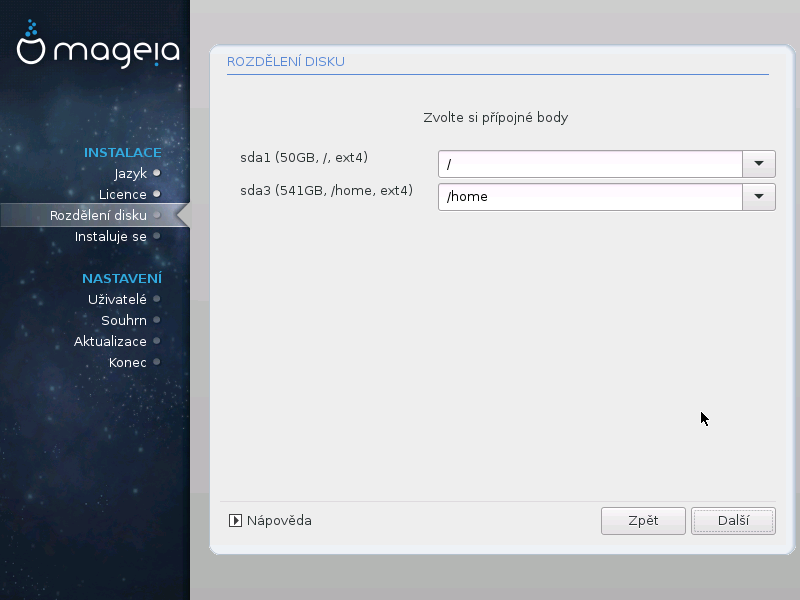
Task: Click the Zvolte si přípojné body heading
Action: [x=495, y=118]
